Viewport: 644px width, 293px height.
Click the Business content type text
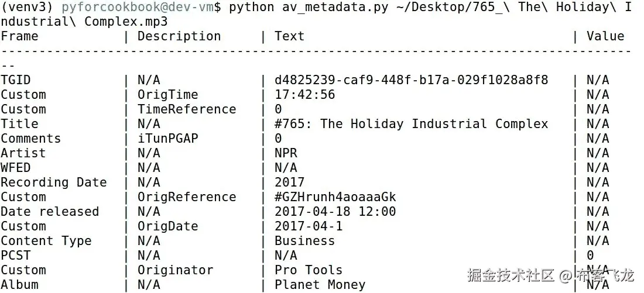point(305,241)
